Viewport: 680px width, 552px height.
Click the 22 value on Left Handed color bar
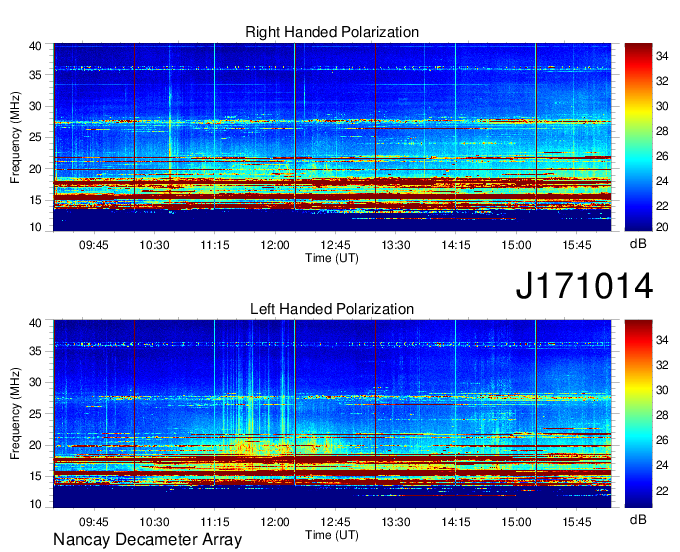[x=662, y=490]
